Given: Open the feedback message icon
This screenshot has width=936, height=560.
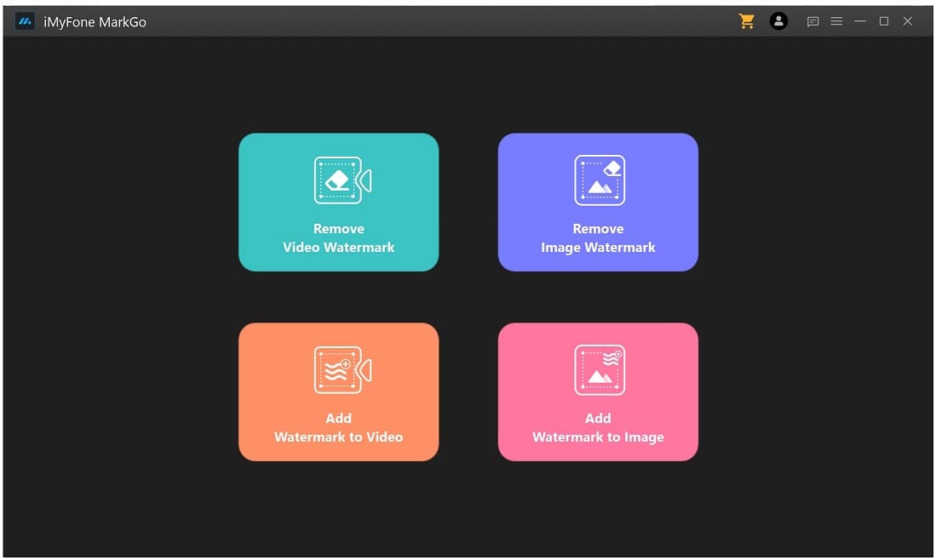Looking at the screenshot, I should 813,22.
